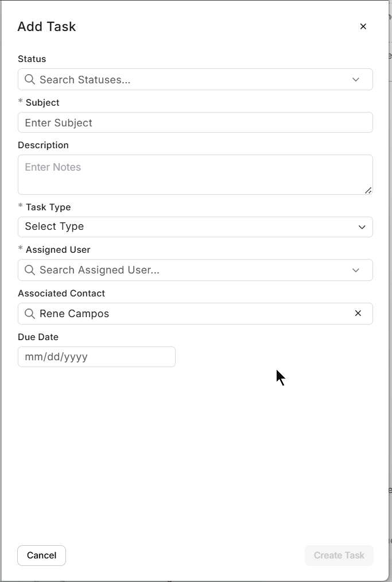
Task: Select the Rene Campos contact field
Action: point(172,314)
